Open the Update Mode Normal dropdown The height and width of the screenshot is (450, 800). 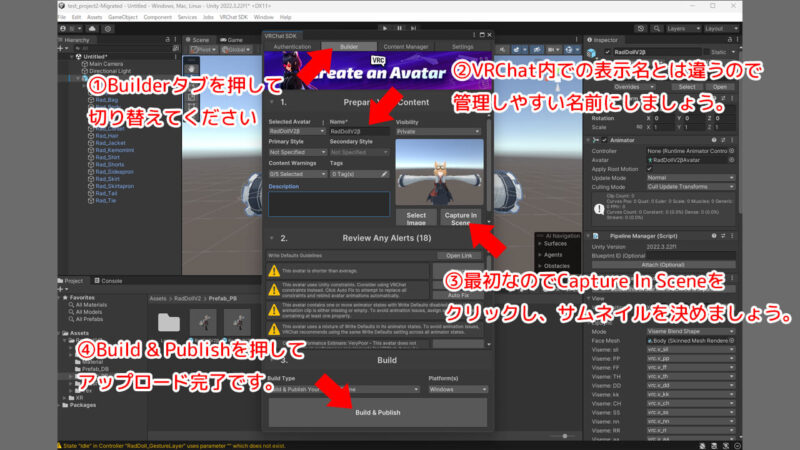tap(690, 178)
